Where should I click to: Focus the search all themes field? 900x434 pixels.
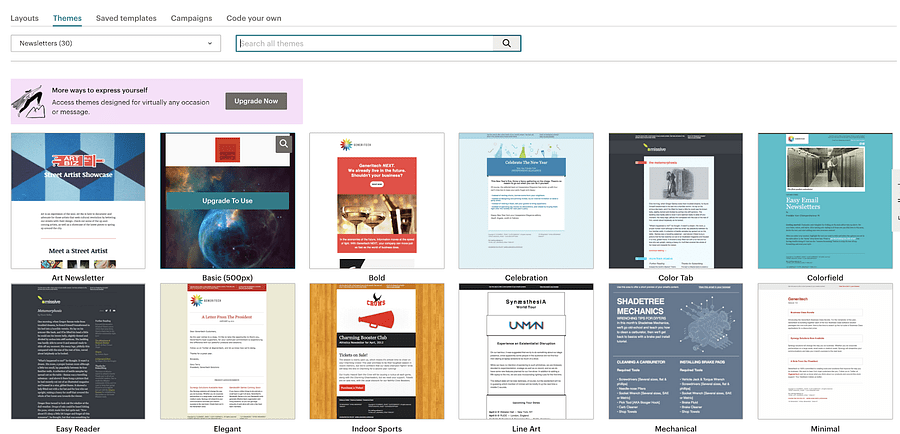click(x=365, y=43)
